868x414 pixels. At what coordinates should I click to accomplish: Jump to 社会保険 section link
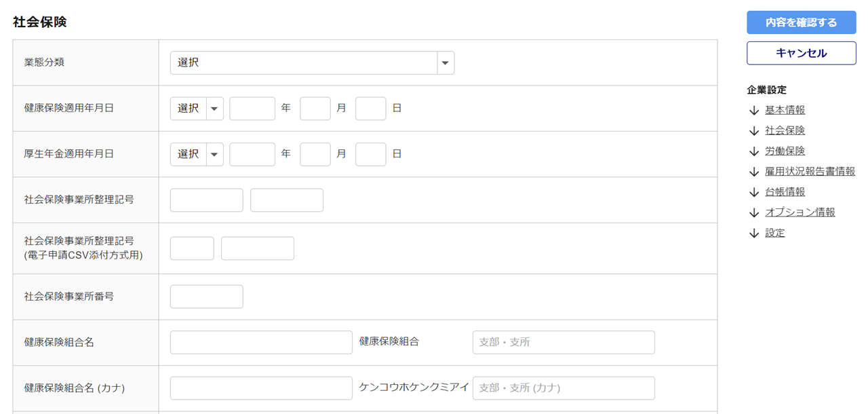(x=785, y=130)
